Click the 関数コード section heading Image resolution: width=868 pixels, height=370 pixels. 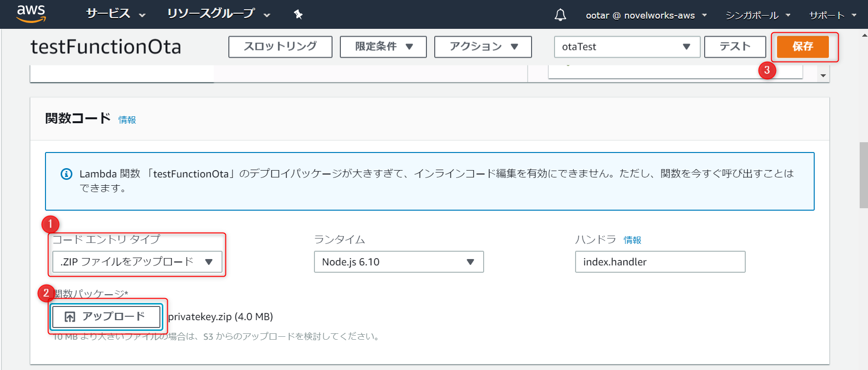(x=78, y=119)
